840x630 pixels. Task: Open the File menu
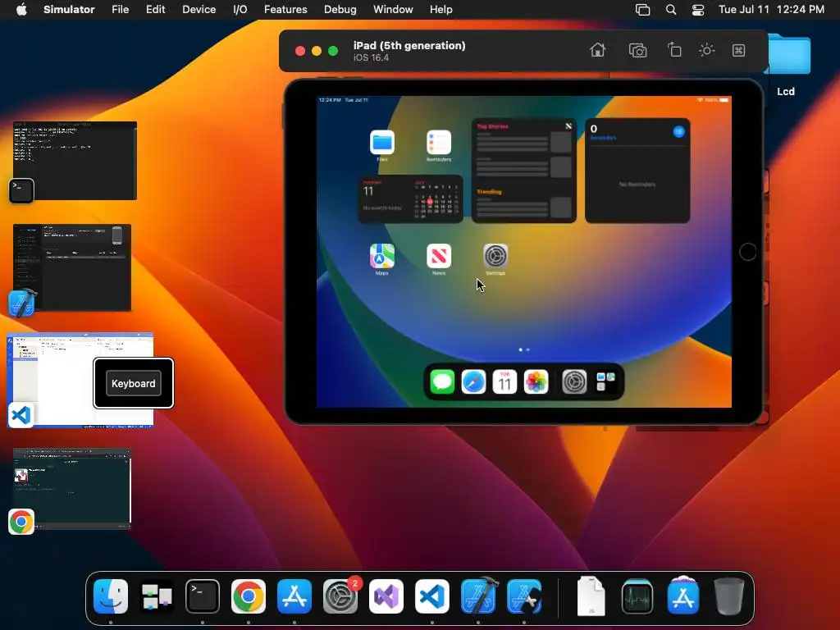120,10
